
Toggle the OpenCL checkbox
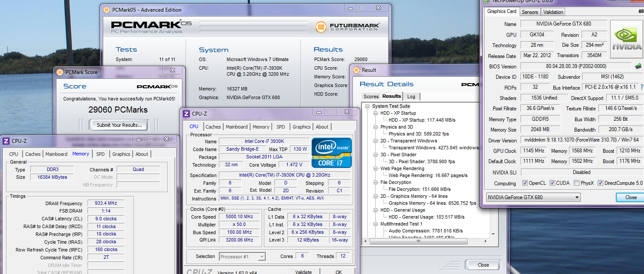525,183
